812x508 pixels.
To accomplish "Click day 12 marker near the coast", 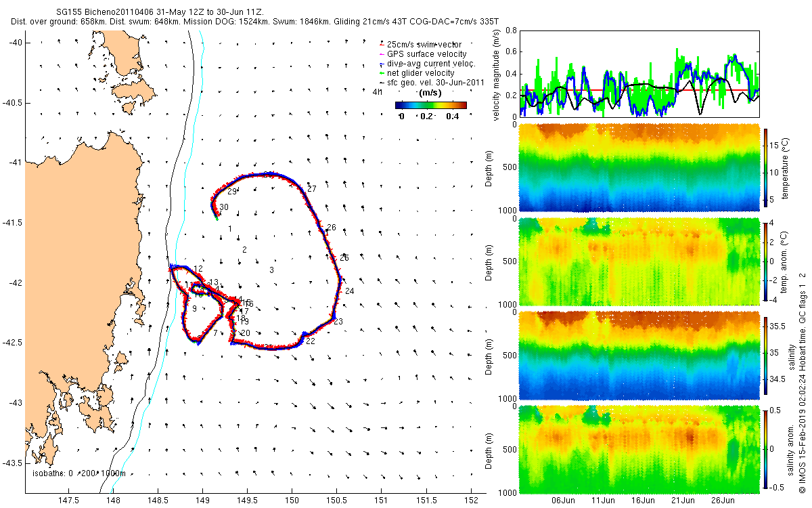I will click(198, 269).
